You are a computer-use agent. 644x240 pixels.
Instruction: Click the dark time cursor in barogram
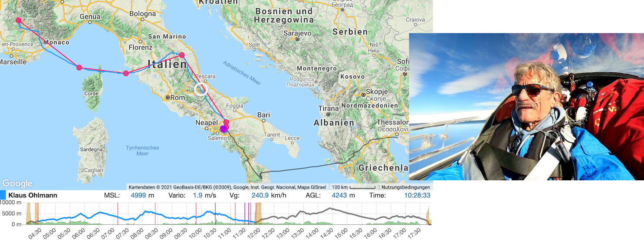click(x=215, y=213)
